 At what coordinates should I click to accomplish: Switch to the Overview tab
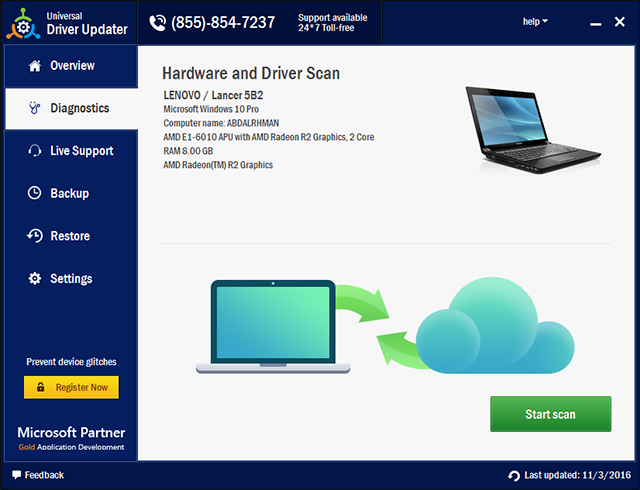click(71, 66)
